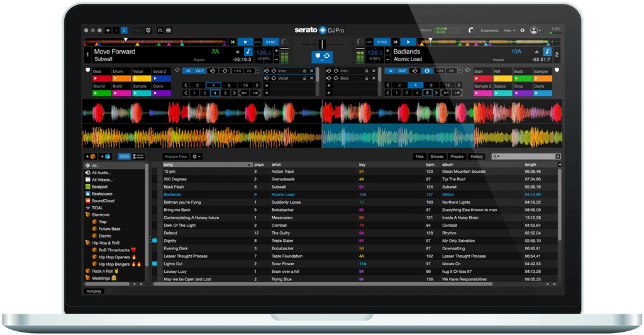Trigger the red Beat cue point on deck 1
This screenshot has height=335, width=644.
tap(103, 79)
